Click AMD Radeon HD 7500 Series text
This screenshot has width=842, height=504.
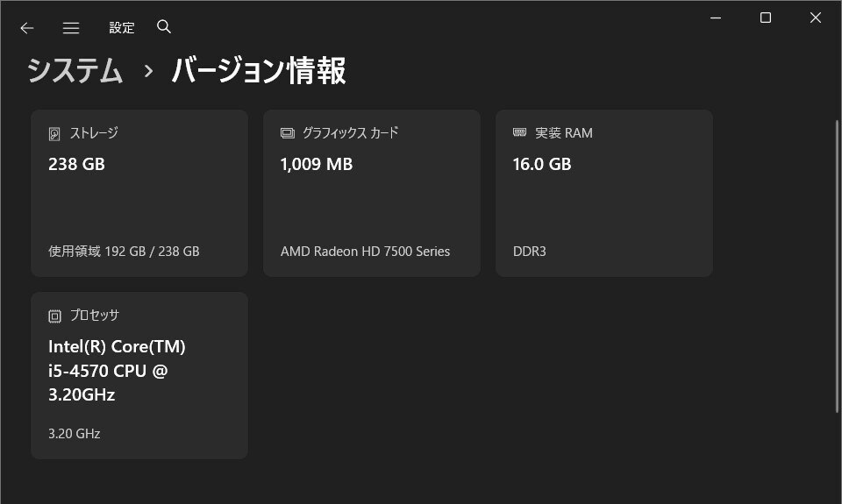[x=365, y=252]
